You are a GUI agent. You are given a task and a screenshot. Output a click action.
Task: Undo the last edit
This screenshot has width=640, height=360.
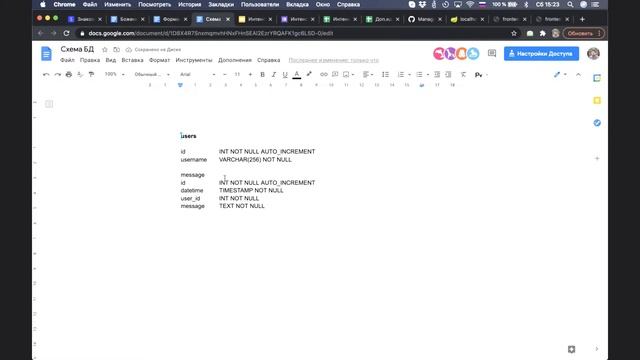[x=46, y=74]
